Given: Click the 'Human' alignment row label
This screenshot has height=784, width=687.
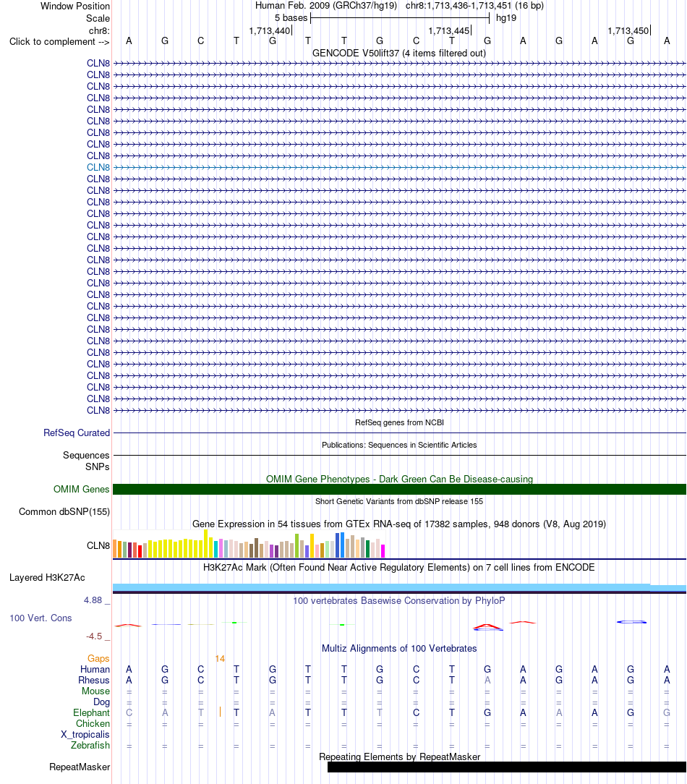Looking at the screenshot, I should click(95, 670).
